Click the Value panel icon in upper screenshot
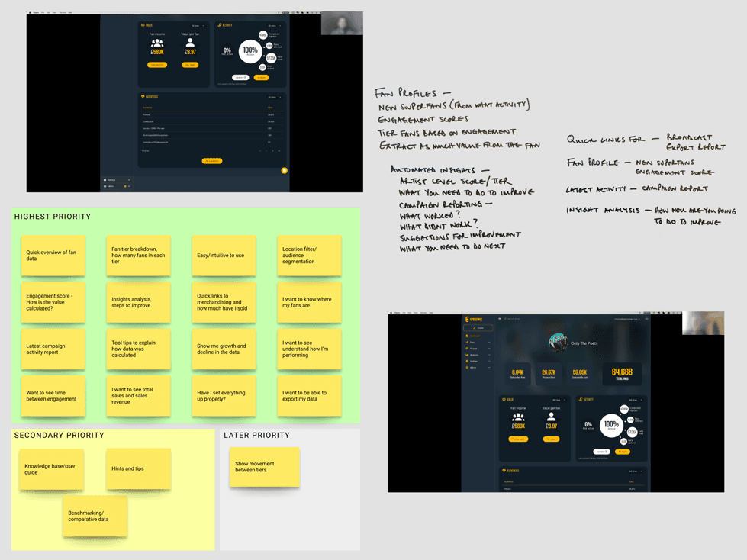747x560 pixels. pyautogui.click(x=143, y=25)
